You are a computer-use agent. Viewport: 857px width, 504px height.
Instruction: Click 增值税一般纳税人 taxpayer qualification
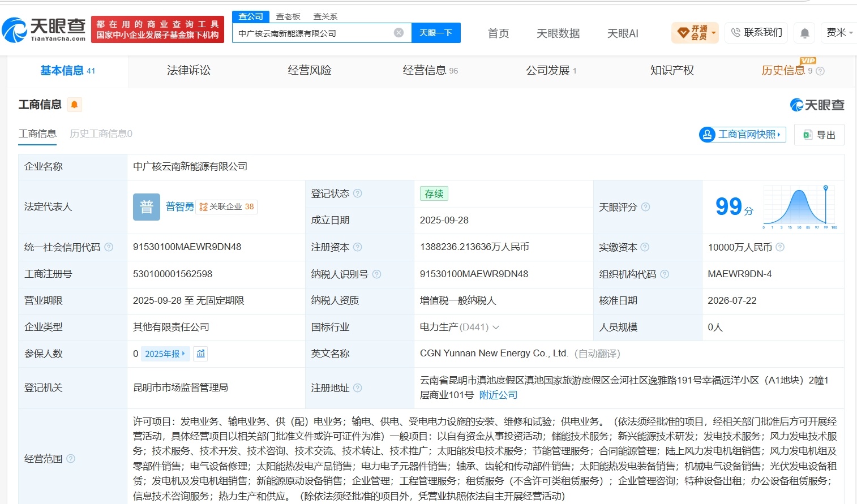click(x=458, y=300)
